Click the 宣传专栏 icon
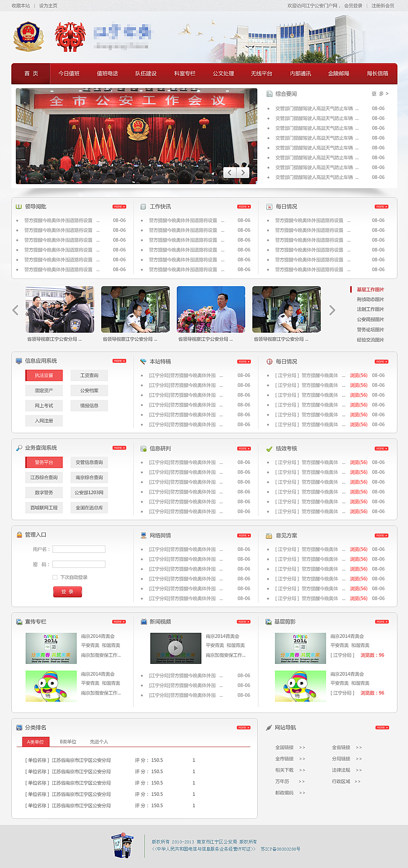Screen dimensions: 408x868 point(19,622)
